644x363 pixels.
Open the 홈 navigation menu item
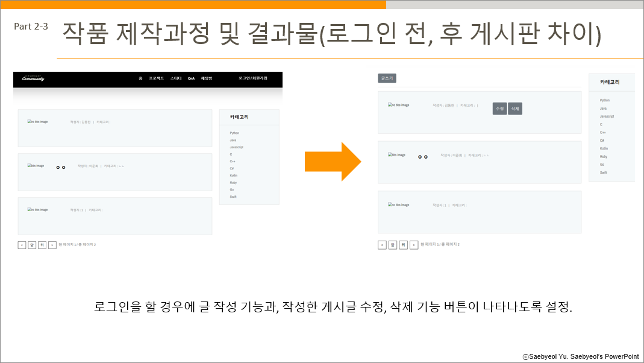pos(140,78)
